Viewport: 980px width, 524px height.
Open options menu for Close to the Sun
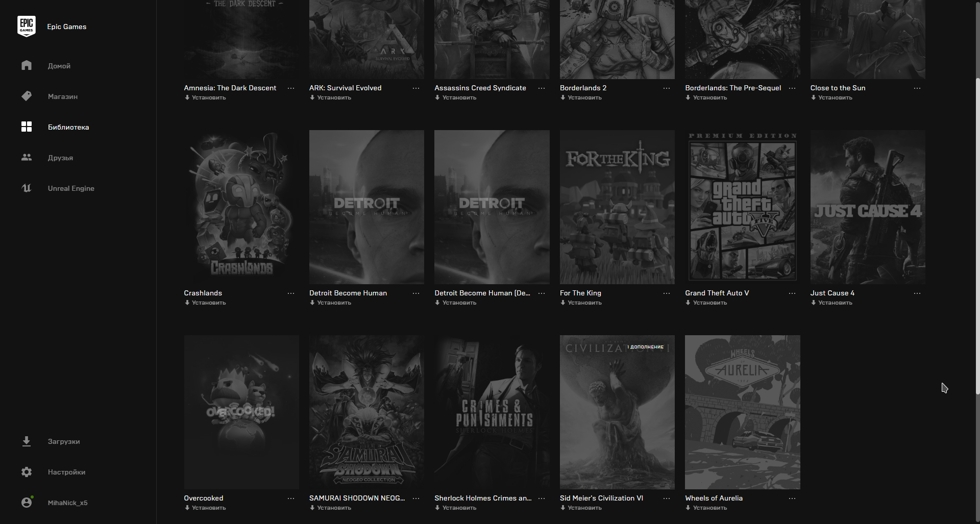pyautogui.click(x=917, y=88)
